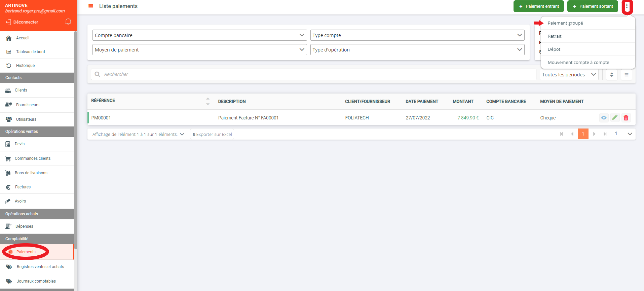This screenshot has height=291, width=644.
Task: Click the eye icon to view payment PM00001
Action: click(604, 118)
